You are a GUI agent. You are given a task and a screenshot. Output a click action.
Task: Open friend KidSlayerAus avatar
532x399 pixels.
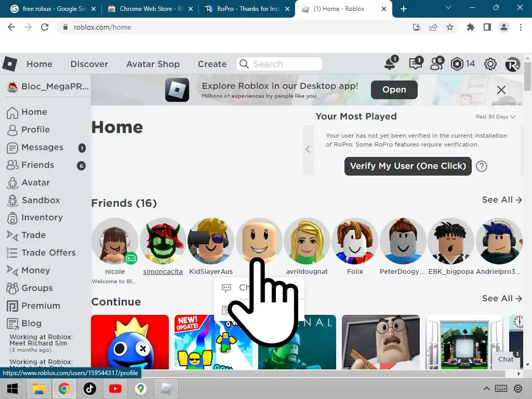click(211, 241)
